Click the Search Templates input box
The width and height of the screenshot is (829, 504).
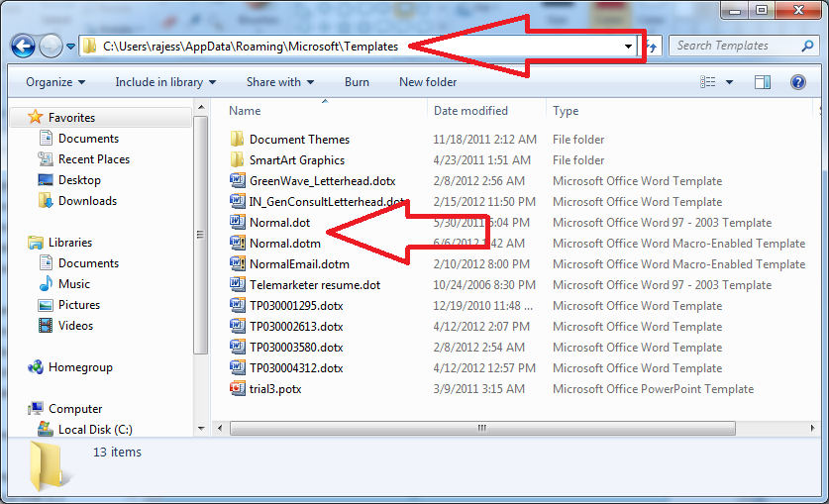[738, 46]
